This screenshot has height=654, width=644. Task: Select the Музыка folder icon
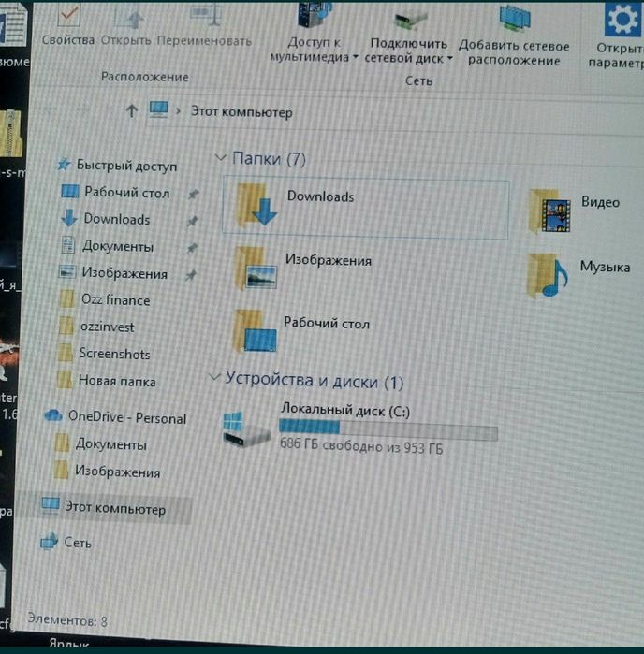point(548,275)
